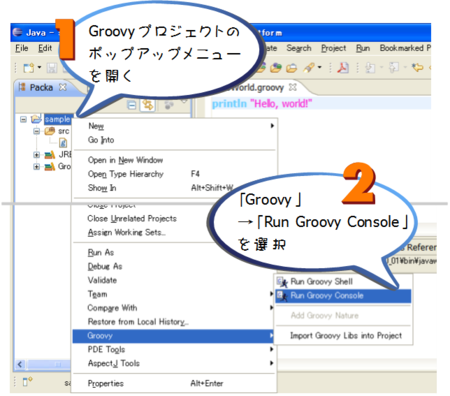Click the Last Edit Location arrow icon

417,68
